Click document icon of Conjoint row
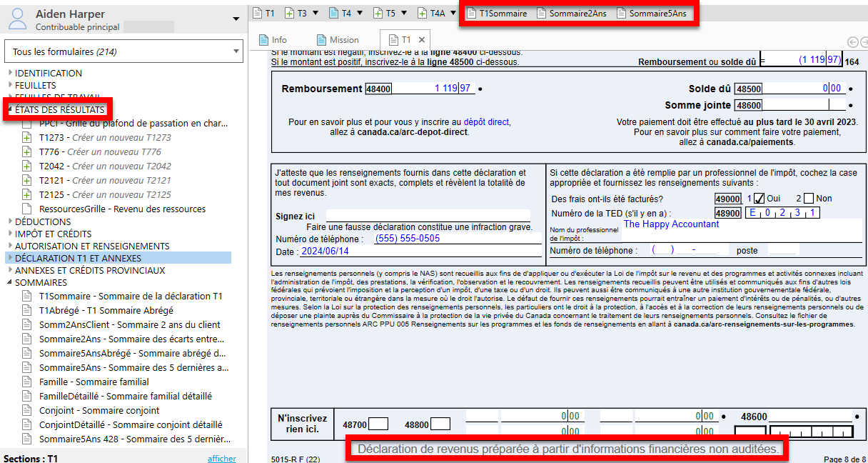 (27, 411)
